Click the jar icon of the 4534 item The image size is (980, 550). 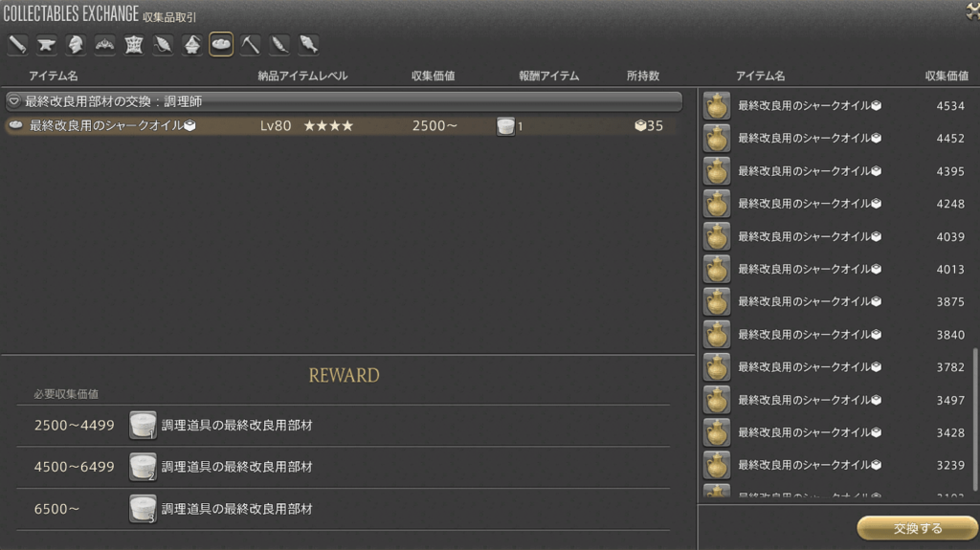[x=717, y=105]
